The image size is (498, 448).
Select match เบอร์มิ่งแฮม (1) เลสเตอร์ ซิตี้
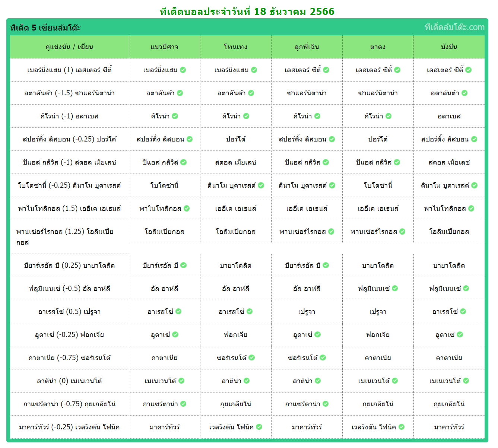69,70
